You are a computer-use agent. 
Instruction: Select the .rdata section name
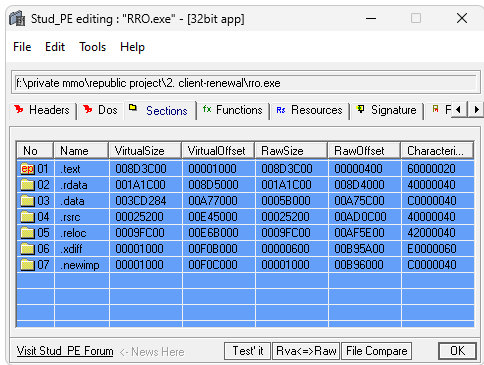[74, 185]
